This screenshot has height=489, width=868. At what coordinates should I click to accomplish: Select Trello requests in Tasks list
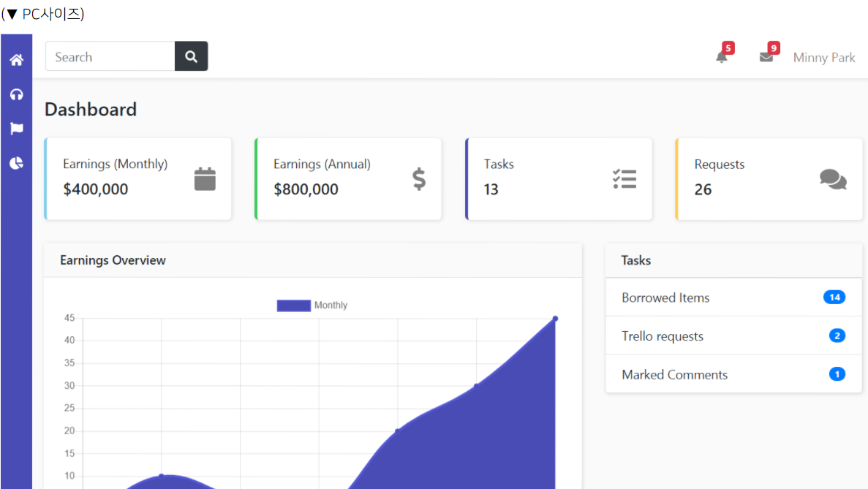(733, 336)
